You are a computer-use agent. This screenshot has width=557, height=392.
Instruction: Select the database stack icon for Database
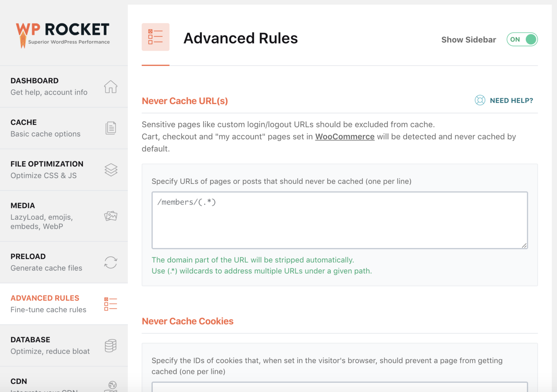[111, 346]
